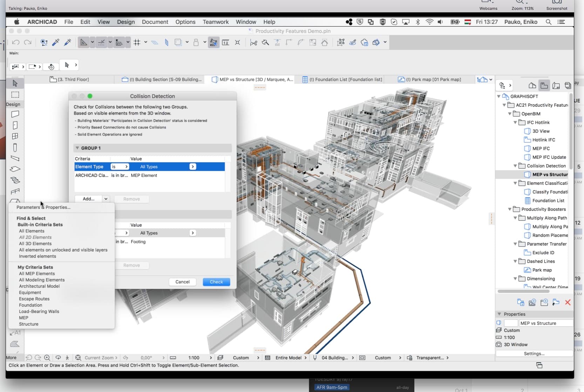Open the Design menu
Viewport: 584px width, 392px height.
pos(126,22)
